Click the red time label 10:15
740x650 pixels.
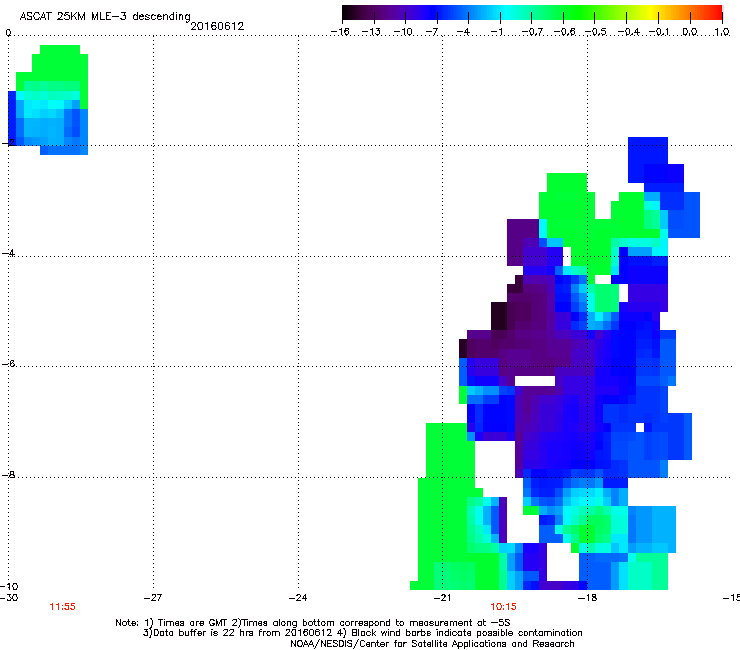pos(503,607)
